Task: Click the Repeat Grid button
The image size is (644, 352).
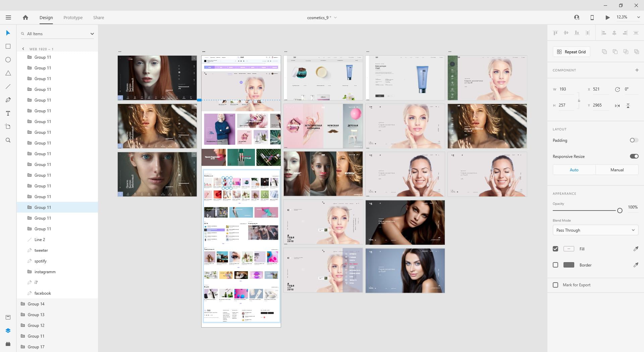Action: click(571, 52)
